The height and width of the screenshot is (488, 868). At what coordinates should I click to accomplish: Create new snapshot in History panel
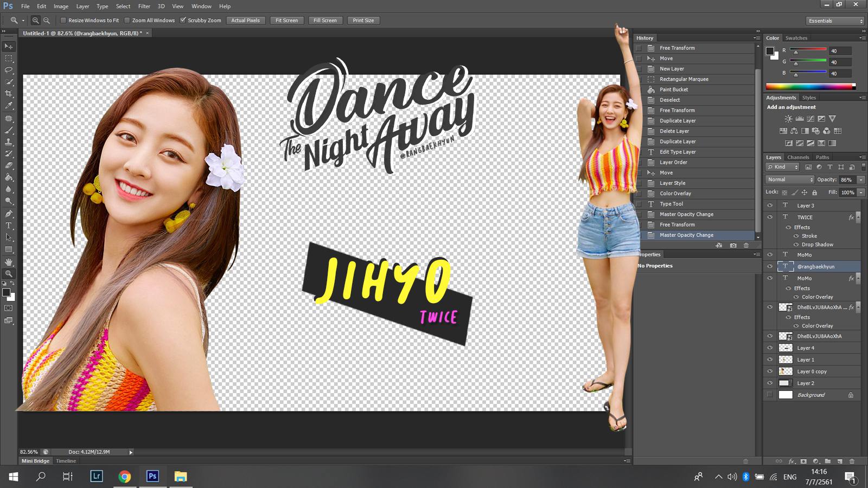pos(733,246)
